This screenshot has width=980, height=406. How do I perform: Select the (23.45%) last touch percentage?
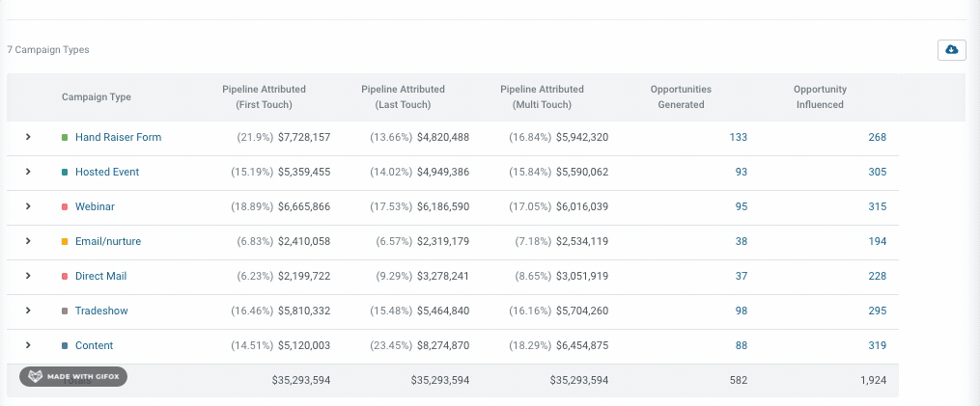(391, 345)
